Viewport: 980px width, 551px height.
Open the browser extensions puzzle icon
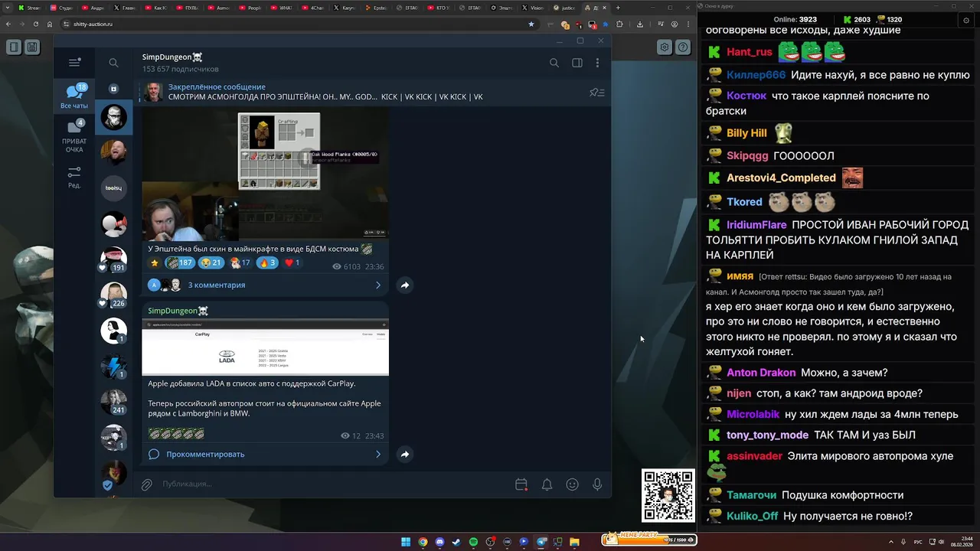619,24
